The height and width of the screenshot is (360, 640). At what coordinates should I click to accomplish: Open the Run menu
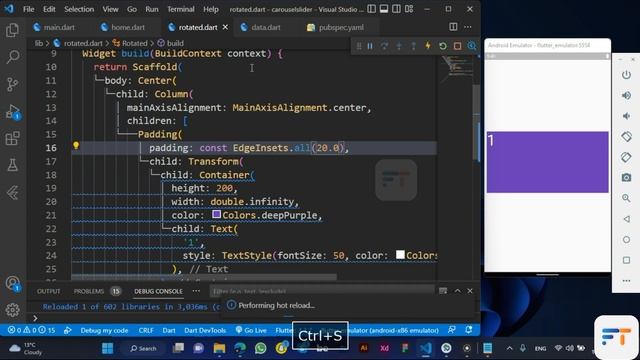pos(152,9)
